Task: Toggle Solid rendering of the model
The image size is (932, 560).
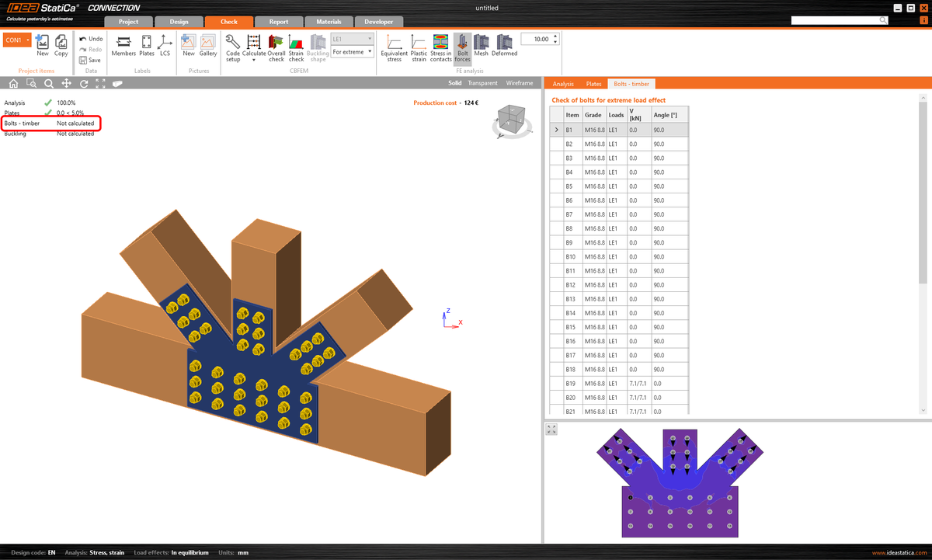Action: click(454, 82)
